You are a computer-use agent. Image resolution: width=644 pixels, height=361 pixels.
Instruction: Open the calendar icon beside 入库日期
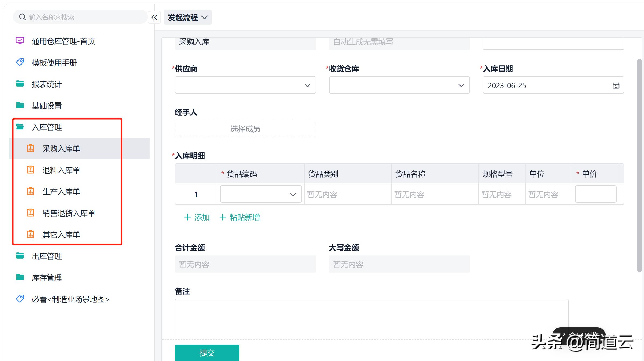click(615, 85)
